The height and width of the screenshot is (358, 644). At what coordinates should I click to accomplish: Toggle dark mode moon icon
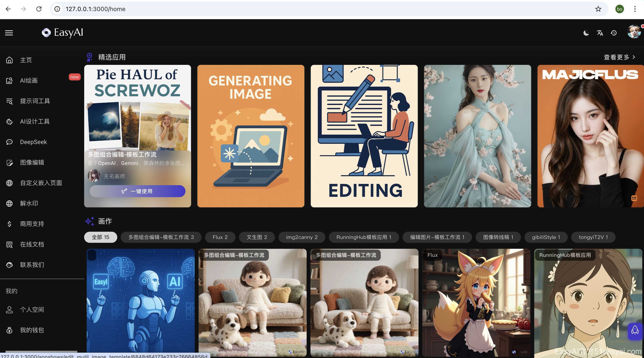(x=586, y=33)
